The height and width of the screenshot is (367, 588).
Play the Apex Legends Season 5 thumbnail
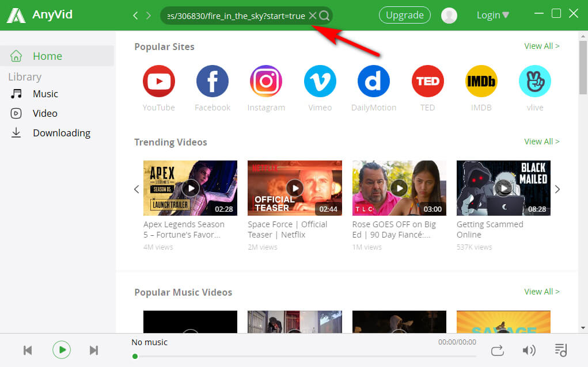point(190,188)
